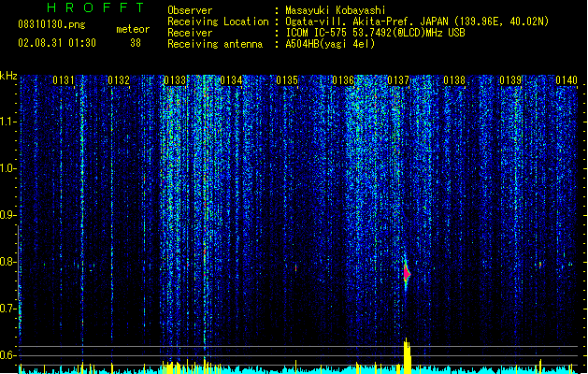588x374 pixels.
Task: Click the A504HB(yagi 4el) antenna value
Action: point(330,44)
